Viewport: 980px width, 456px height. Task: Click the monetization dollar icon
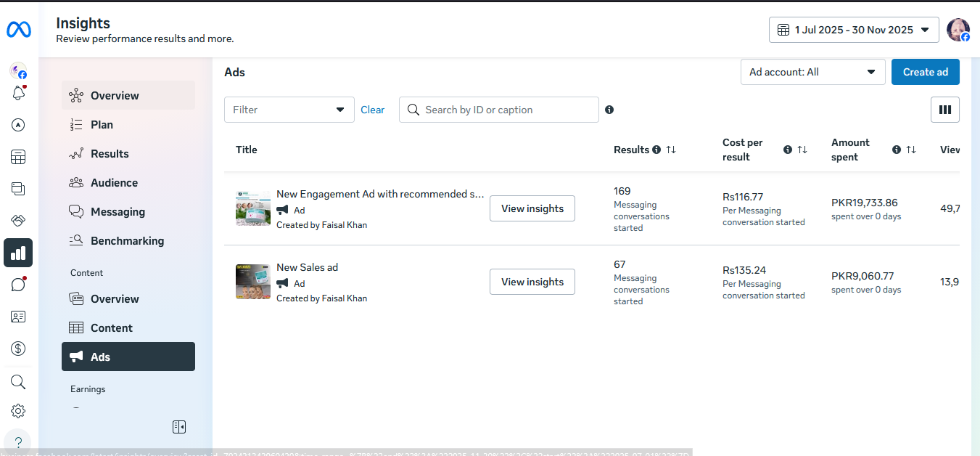[18, 349]
